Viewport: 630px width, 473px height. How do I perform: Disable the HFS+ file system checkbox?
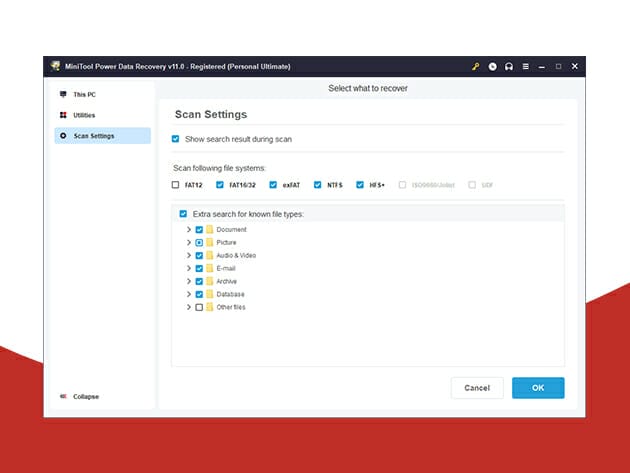click(x=360, y=185)
